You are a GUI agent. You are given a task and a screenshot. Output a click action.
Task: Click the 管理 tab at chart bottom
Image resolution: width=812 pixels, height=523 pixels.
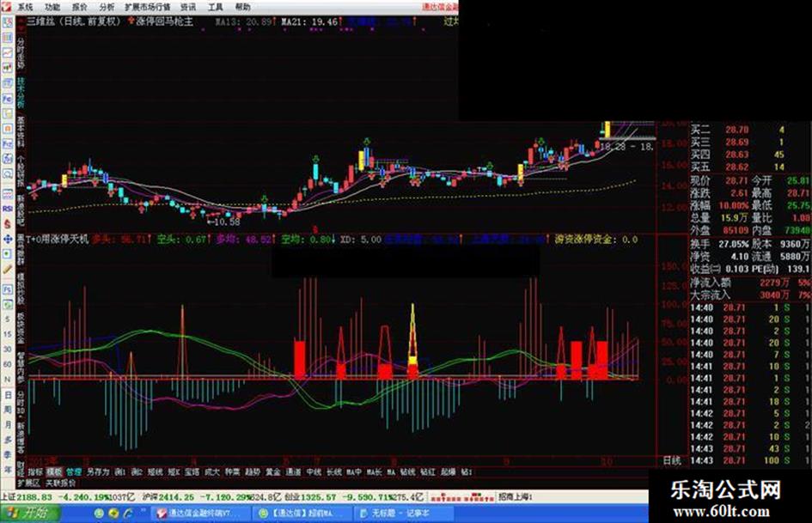click(x=74, y=471)
